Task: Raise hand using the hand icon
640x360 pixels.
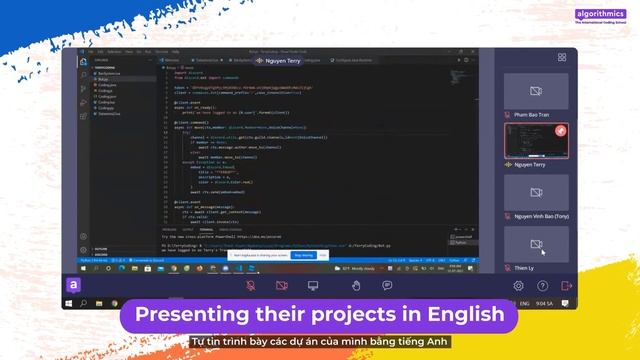Action: pos(356,286)
